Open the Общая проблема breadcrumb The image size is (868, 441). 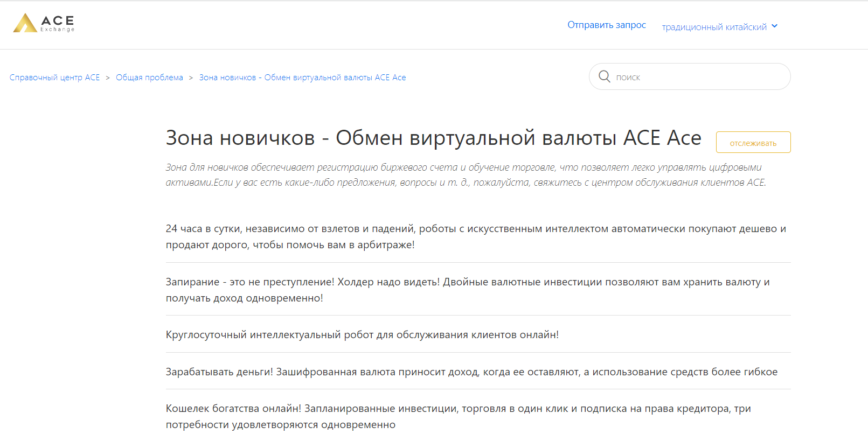tap(149, 78)
